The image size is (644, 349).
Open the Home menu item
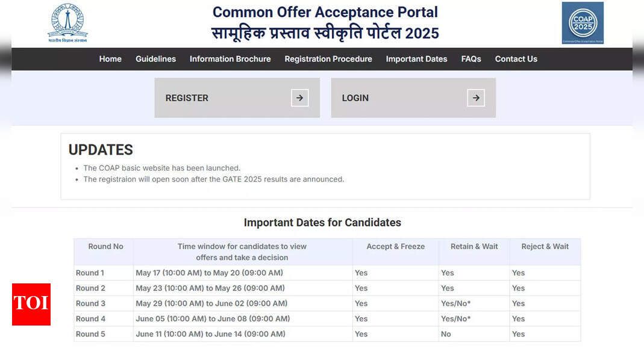[x=110, y=59]
